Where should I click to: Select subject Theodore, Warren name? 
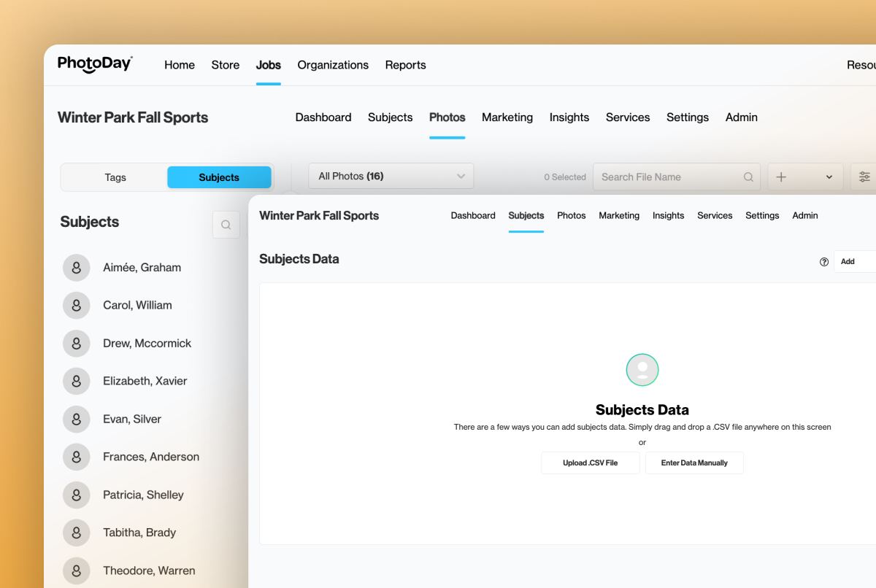point(149,571)
